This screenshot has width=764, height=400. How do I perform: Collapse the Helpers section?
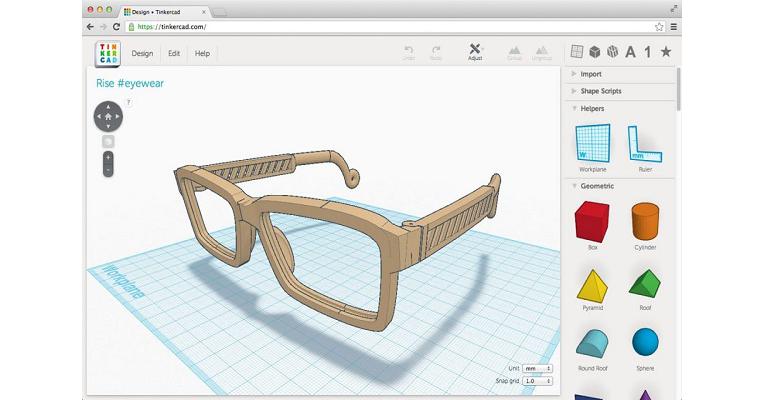pyautogui.click(x=592, y=108)
